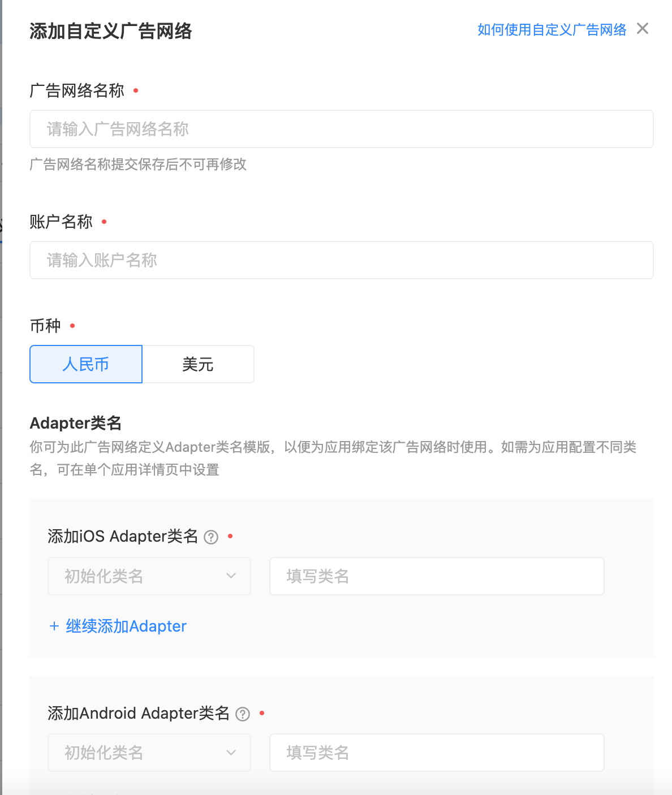Click help icon beside iOS Adapter类名
This screenshot has width=672, height=795.
(211, 537)
